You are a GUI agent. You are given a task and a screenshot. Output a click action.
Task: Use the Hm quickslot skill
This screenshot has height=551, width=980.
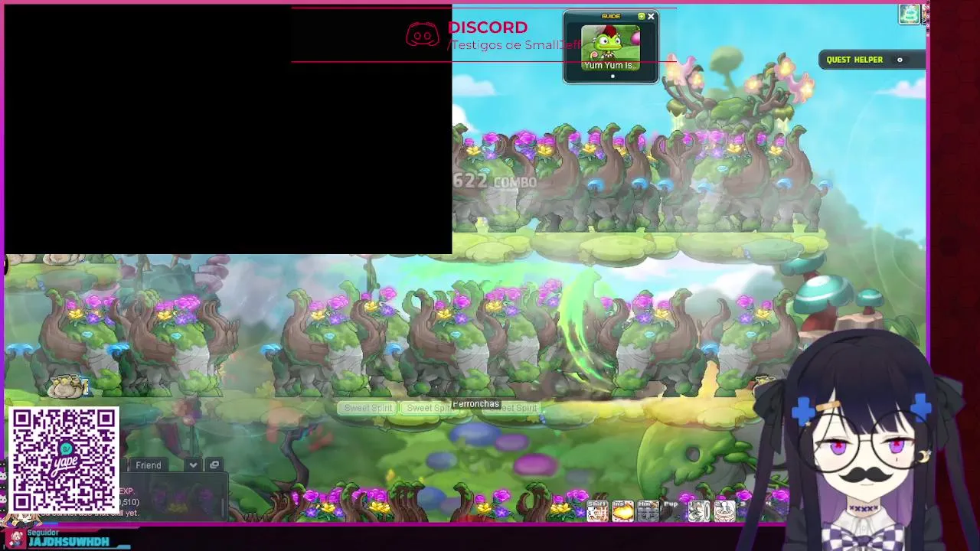pos(648,511)
